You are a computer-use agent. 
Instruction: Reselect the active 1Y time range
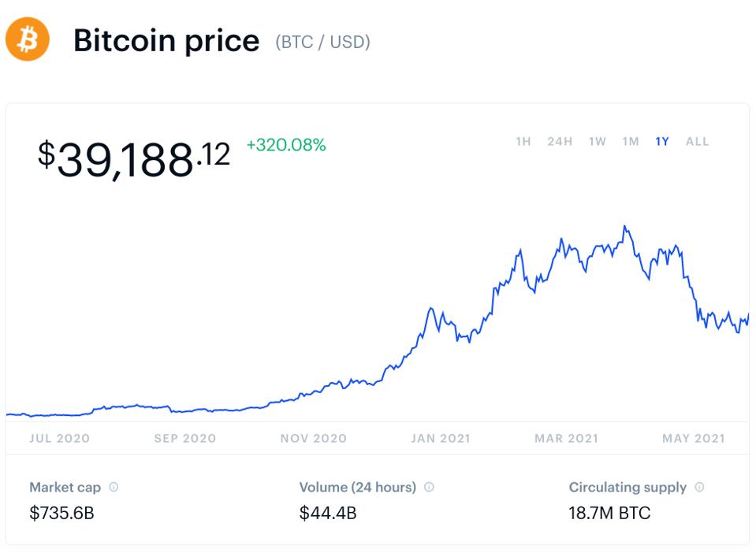tap(661, 142)
